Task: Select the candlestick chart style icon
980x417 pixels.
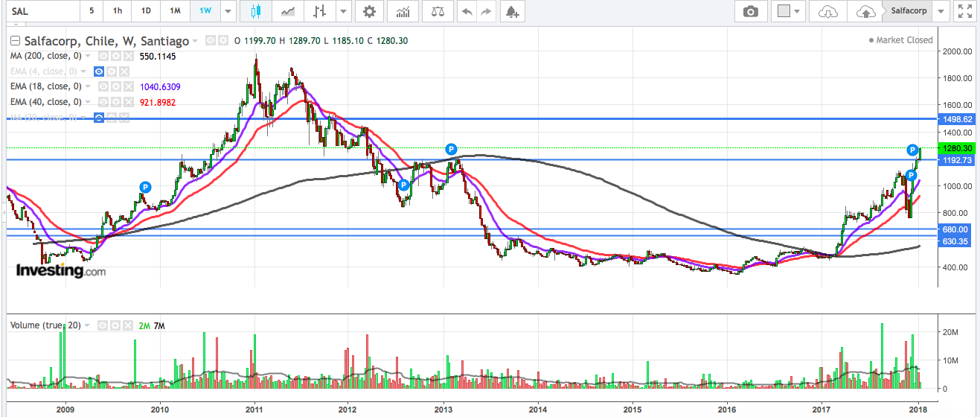Action: click(257, 11)
